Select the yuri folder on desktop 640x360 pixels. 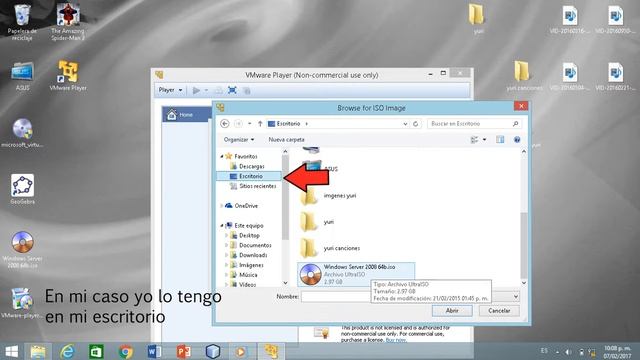pos(477,19)
